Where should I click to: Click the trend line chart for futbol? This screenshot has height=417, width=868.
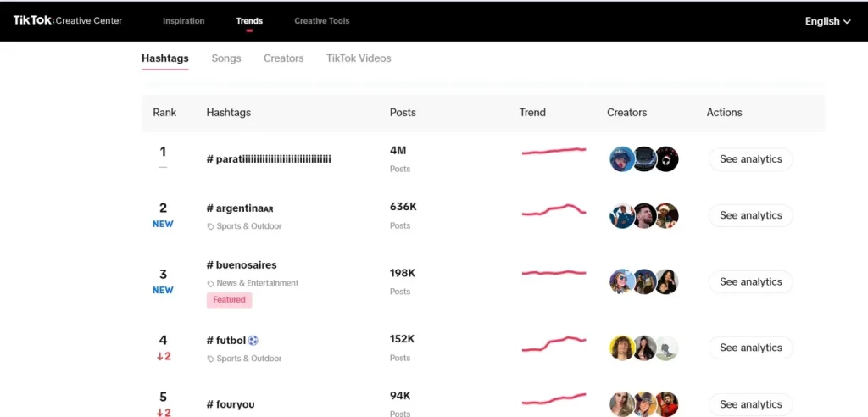tap(554, 344)
